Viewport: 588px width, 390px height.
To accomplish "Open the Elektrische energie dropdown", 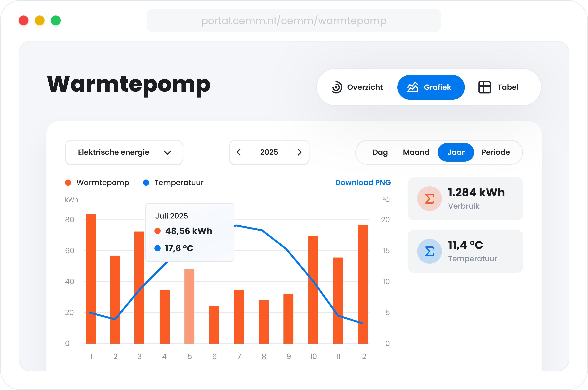I will click(x=114, y=152).
